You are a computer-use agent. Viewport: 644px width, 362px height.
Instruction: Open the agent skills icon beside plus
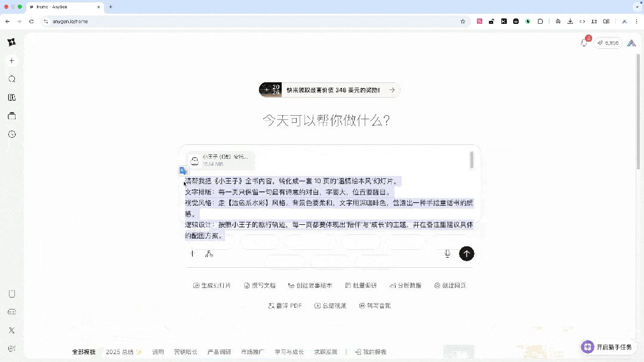(209, 253)
